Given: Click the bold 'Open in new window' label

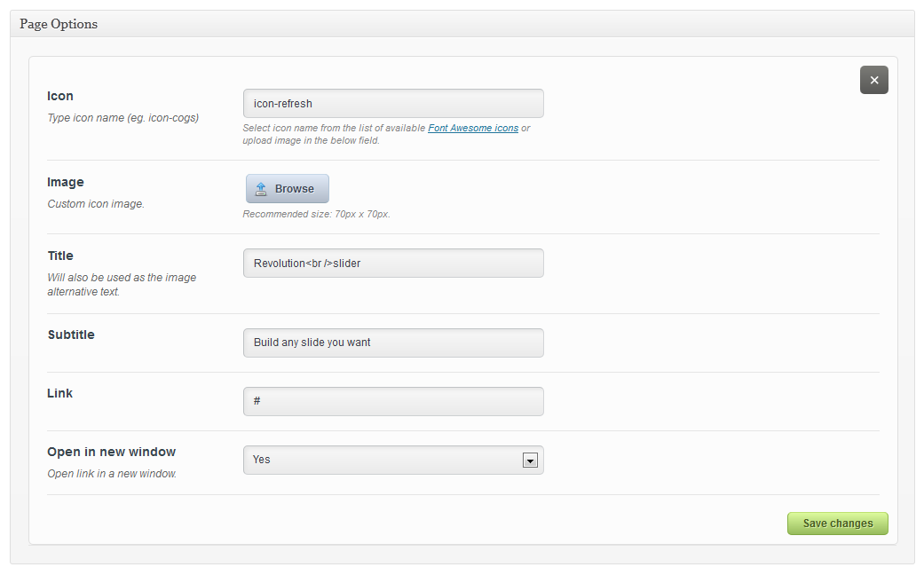Looking at the screenshot, I should [112, 452].
